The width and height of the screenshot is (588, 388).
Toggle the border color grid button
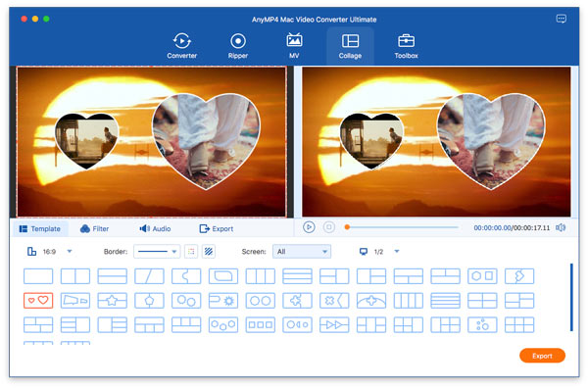191,252
